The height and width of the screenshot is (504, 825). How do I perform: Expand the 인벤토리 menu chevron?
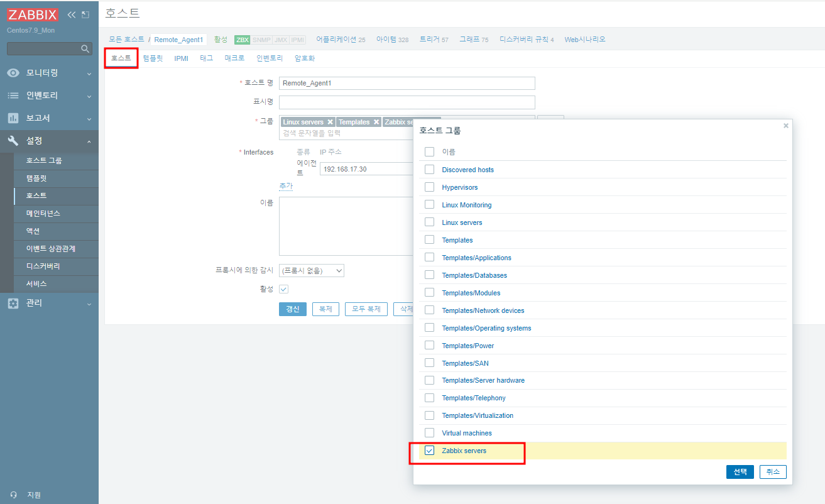pos(89,96)
